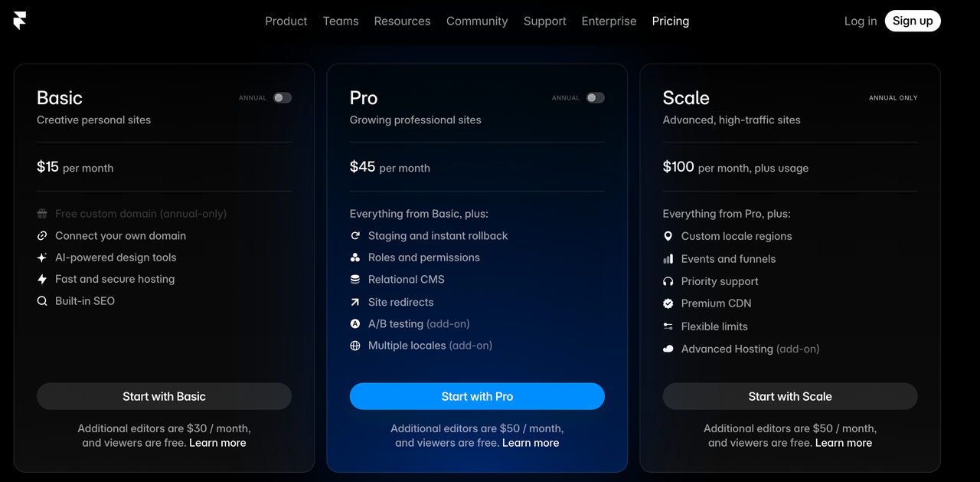Open the Enterprise page from the navigation

(x=609, y=21)
